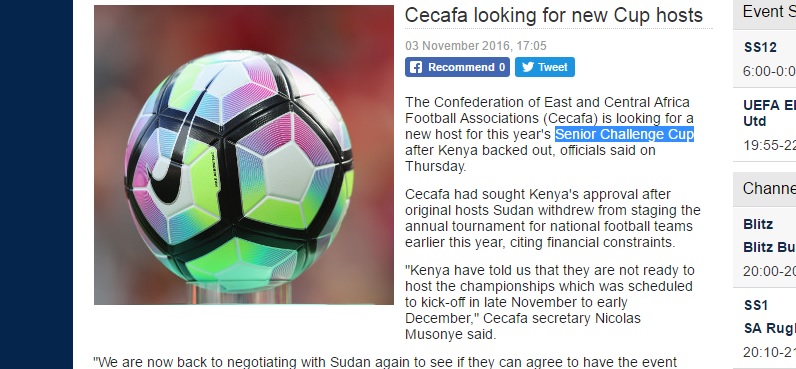Click the 19:55 time slot under UEFA
The height and width of the screenshot is (369, 796).
pyautogui.click(x=769, y=146)
